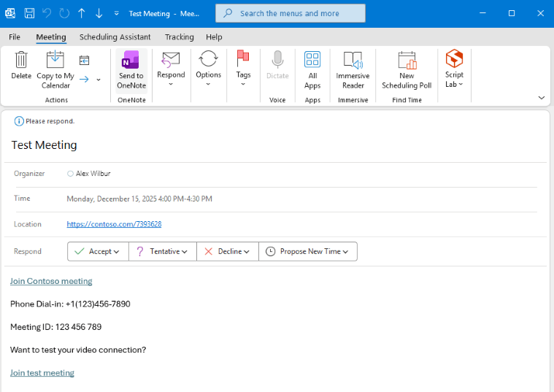Create a New Scheduling Poll
The height and width of the screenshot is (392, 554).
click(407, 70)
